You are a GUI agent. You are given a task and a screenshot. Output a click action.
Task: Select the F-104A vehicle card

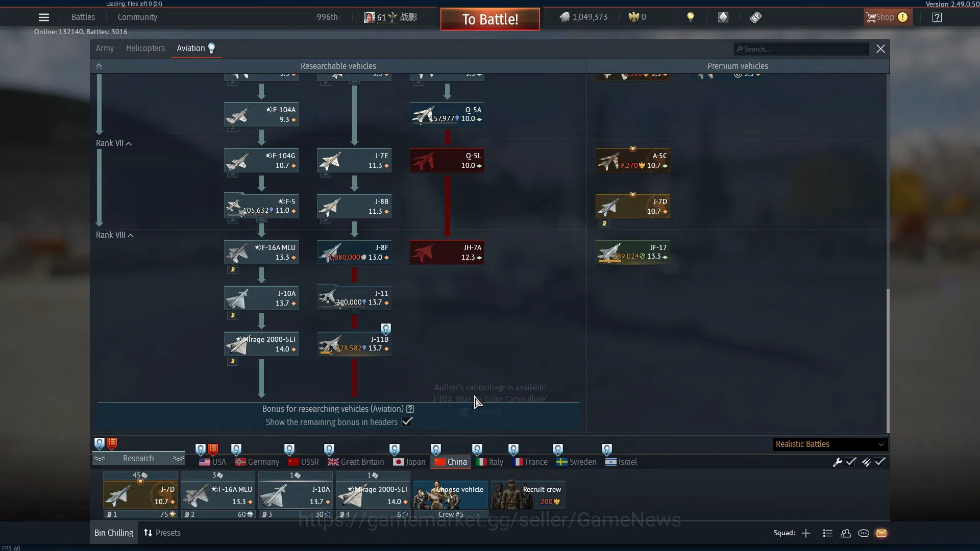pos(261,114)
